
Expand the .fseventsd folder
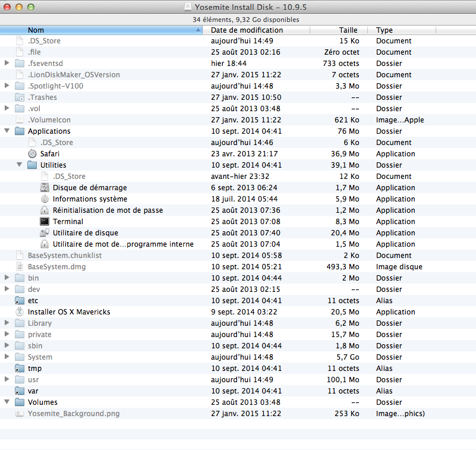(7, 63)
